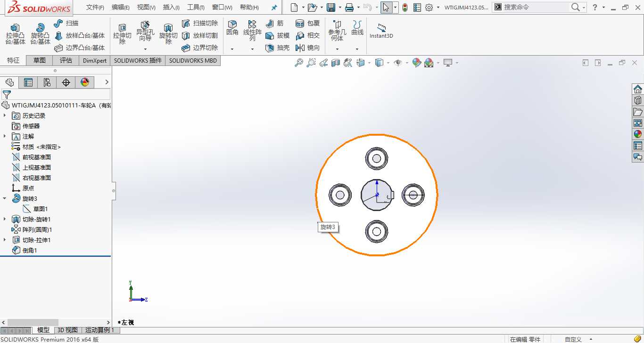Open the PropertyManager panel tab icon
This screenshot has width=644, height=343.
pos(28,83)
